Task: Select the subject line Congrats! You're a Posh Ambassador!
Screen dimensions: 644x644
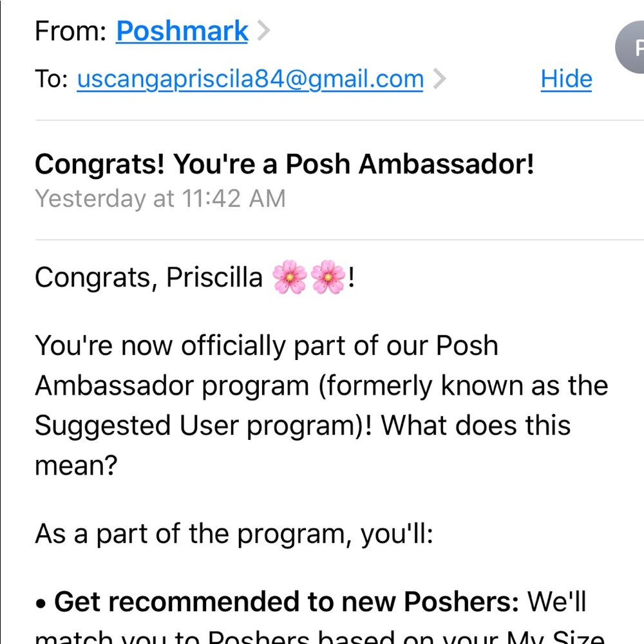Action: [x=284, y=164]
